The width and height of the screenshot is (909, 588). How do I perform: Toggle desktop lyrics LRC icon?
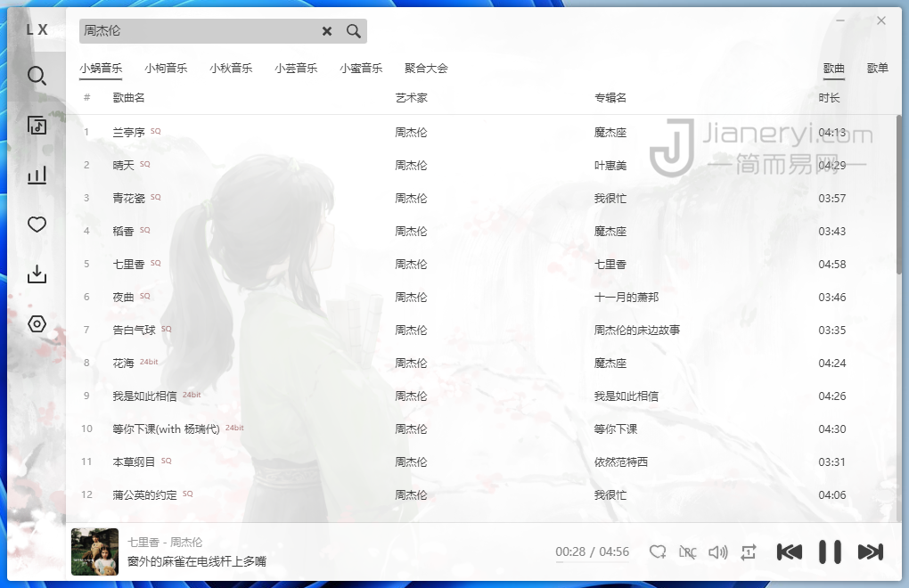tap(688, 552)
